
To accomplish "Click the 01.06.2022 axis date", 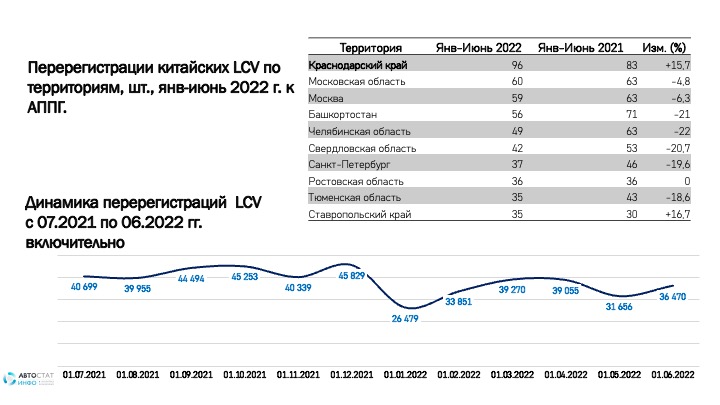I will 672,375.
